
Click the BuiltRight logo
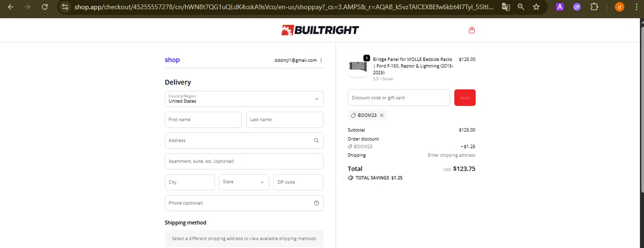(320, 30)
